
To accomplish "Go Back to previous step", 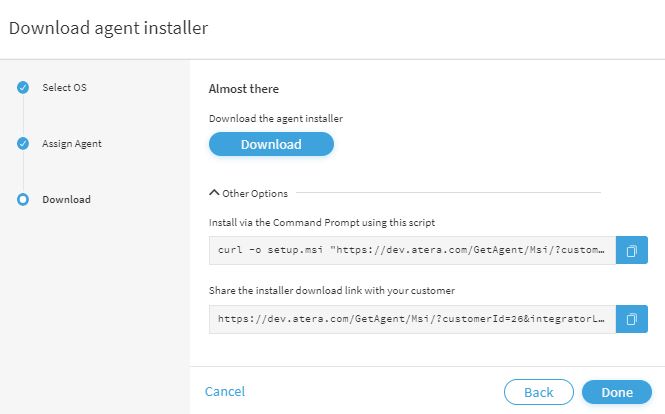I will click(x=539, y=392).
